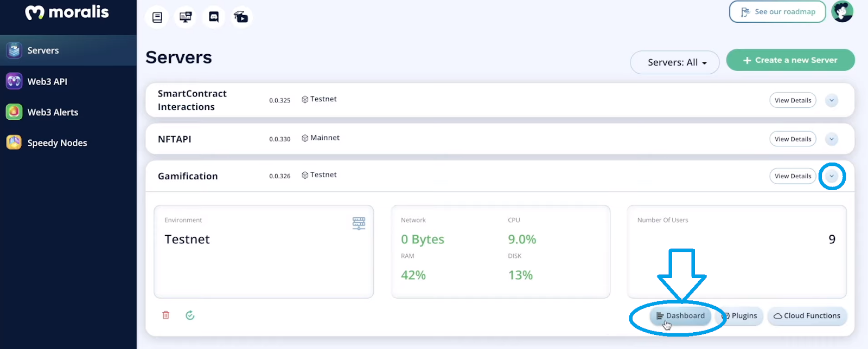The height and width of the screenshot is (349, 868).
Task: Open the documentation icon in top bar
Action: point(157,17)
